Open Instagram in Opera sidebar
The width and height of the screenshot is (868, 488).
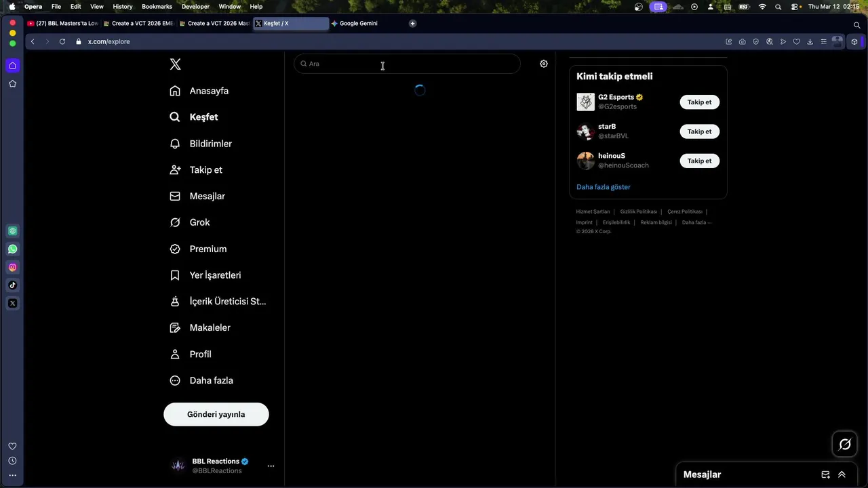pyautogui.click(x=12, y=267)
